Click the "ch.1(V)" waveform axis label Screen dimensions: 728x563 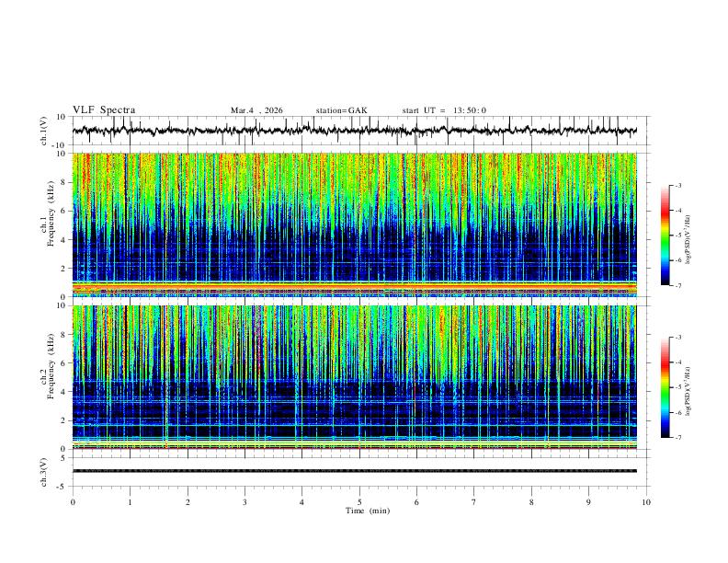(x=44, y=131)
